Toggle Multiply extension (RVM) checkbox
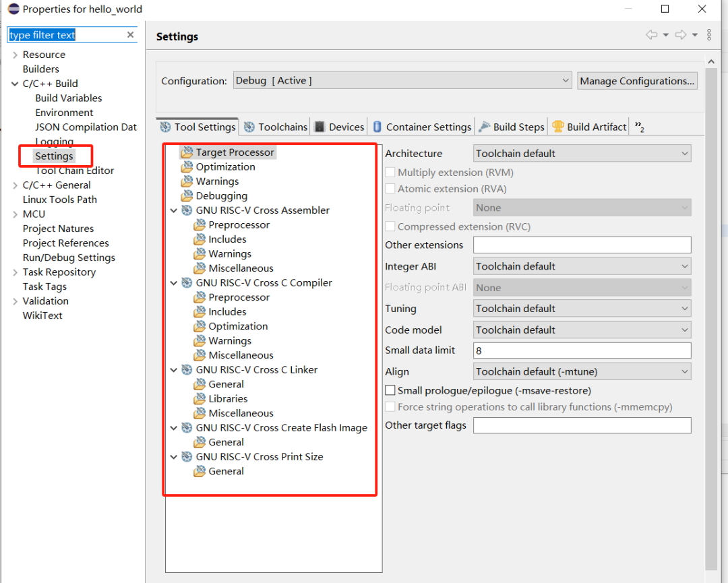This screenshot has width=728, height=583. point(390,173)
